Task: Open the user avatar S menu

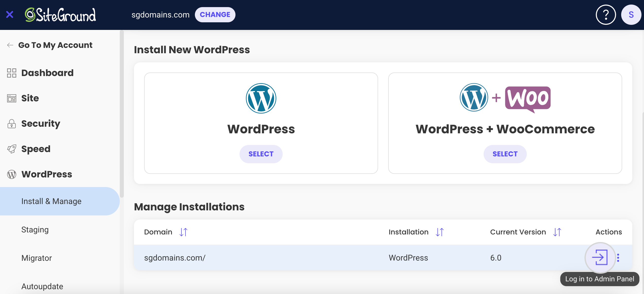Action: click(631, 15)
